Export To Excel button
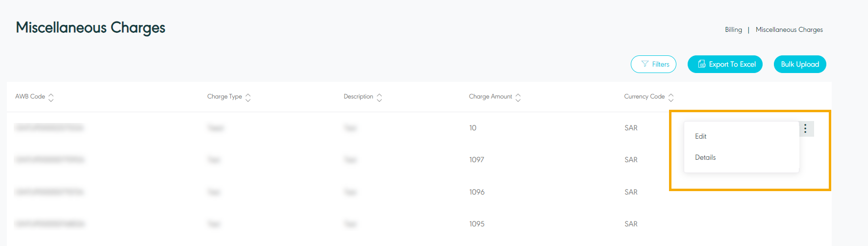 click(x=725, y=64)
